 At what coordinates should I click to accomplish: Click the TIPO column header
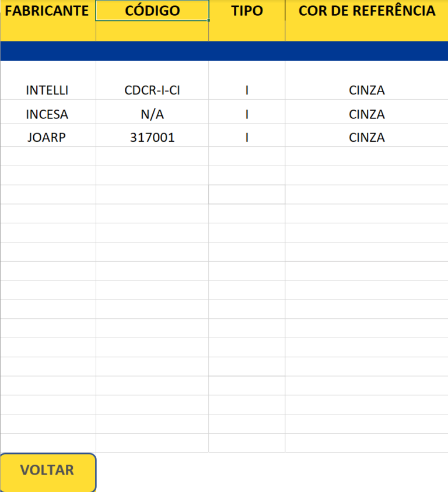247,11
